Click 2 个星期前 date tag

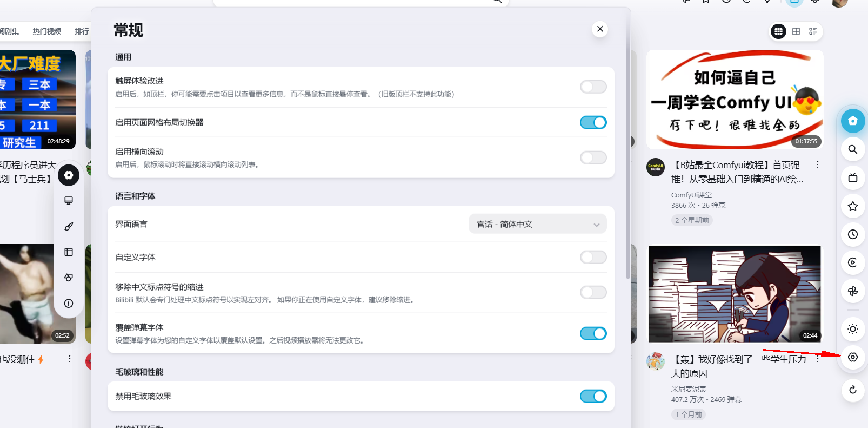click(x=692, y=220)
